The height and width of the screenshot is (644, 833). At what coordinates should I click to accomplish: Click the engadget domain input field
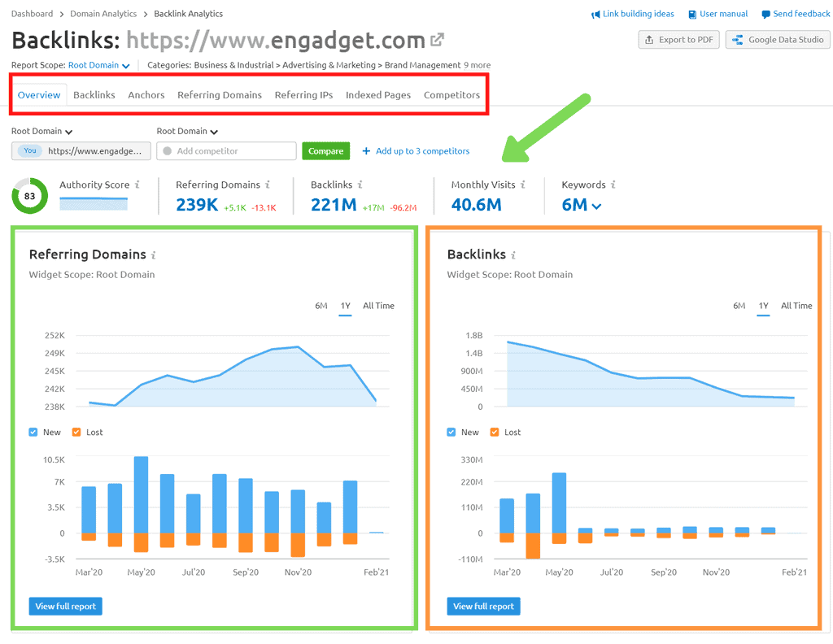point(81,151)
